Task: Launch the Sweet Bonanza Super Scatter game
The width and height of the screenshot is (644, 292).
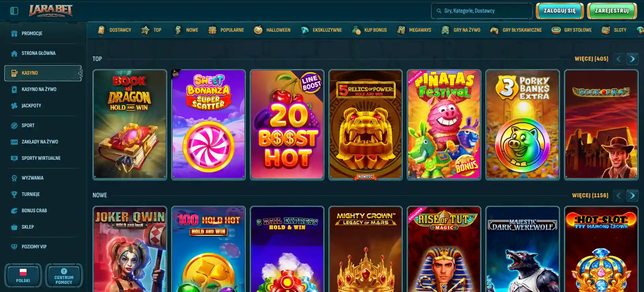Action: point(208,124)
